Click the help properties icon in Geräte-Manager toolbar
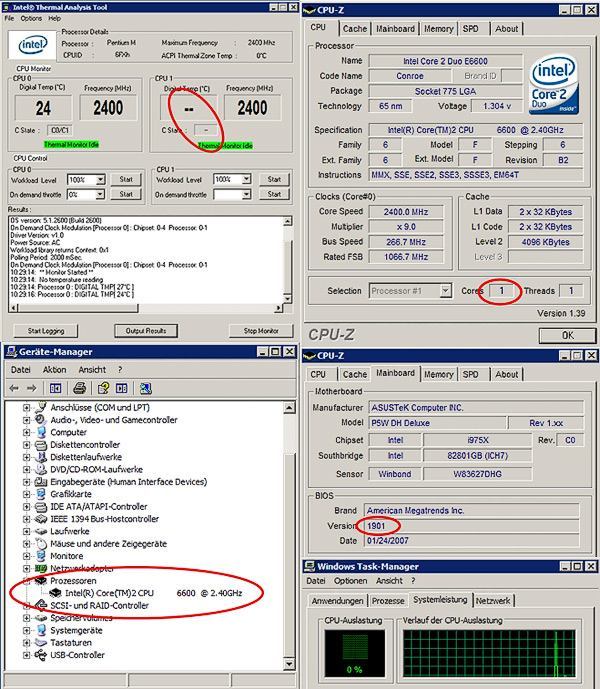Viewport: 600px width, 689px height. [x=103, y=388]
